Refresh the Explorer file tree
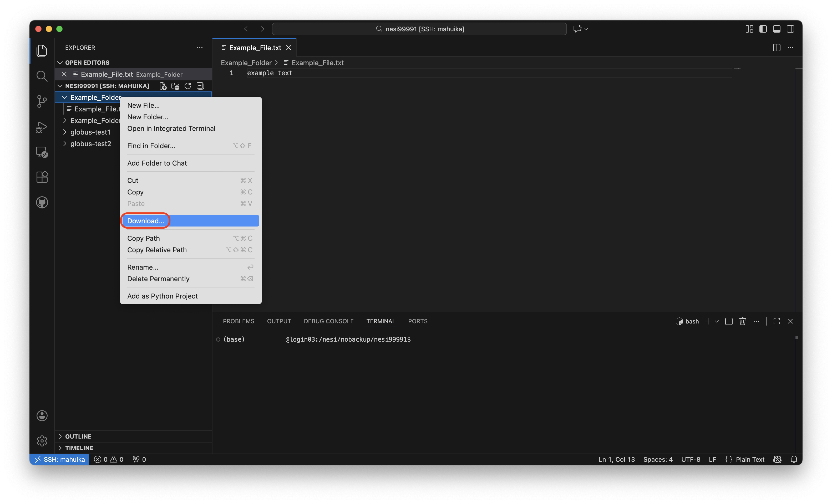The image size is (832, 504). pyautogui.click(x=188, y=86)
